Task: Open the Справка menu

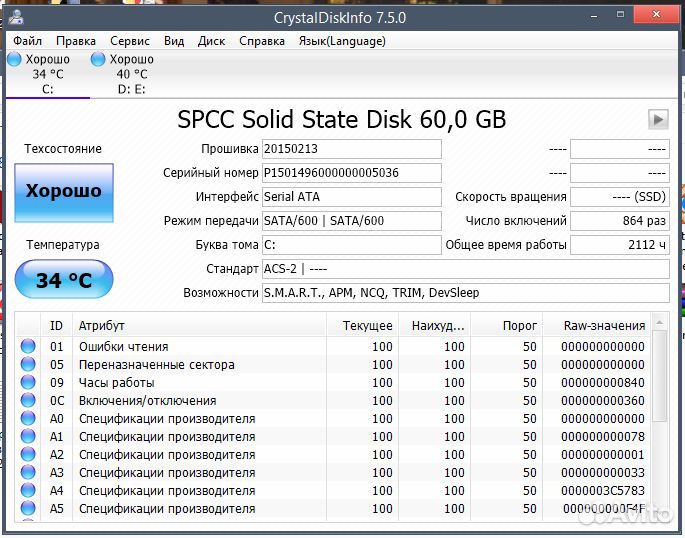Action: click(x=262, y=41)
